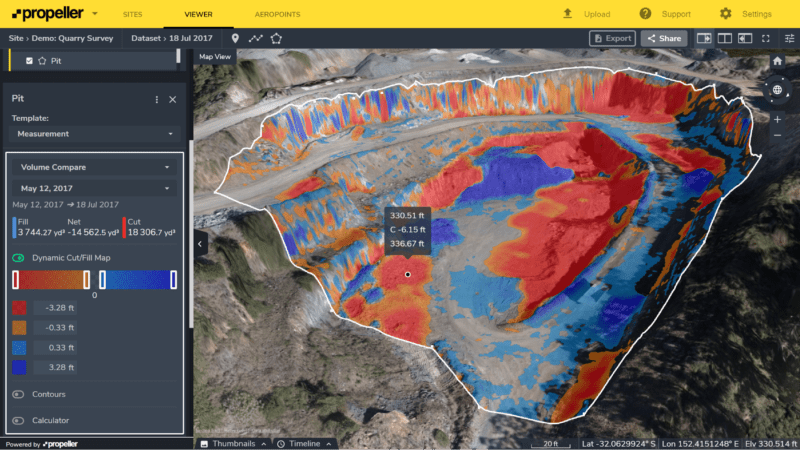Open map display settings sliders icon
Viewport: 800px width, 450px height.
coord(789,38)
